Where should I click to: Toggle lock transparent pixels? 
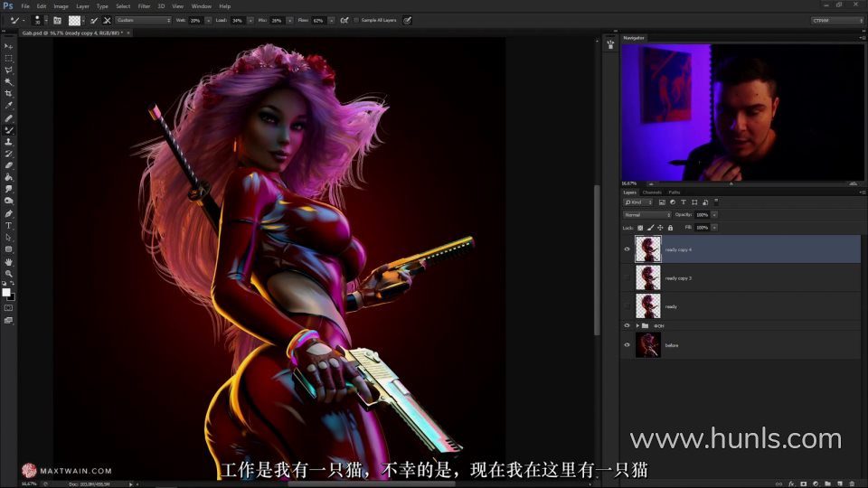[x=640, y=228]
